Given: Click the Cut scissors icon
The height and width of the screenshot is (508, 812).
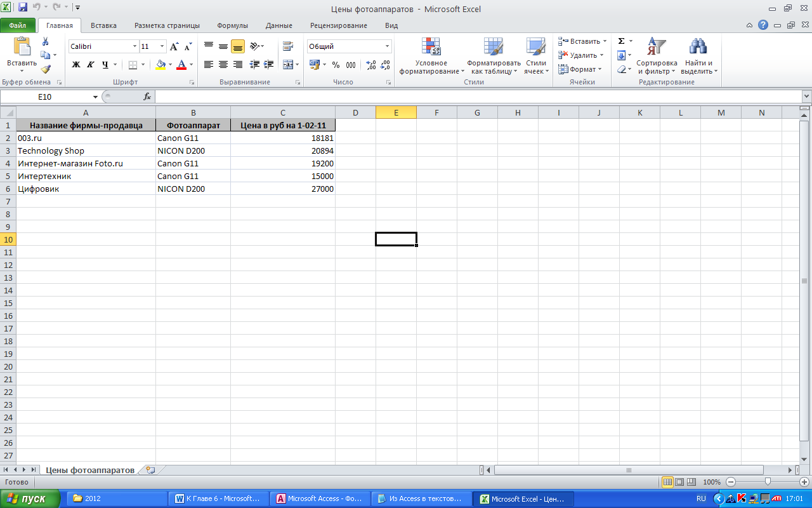Looking at the screenshot, I should point(46,41).
